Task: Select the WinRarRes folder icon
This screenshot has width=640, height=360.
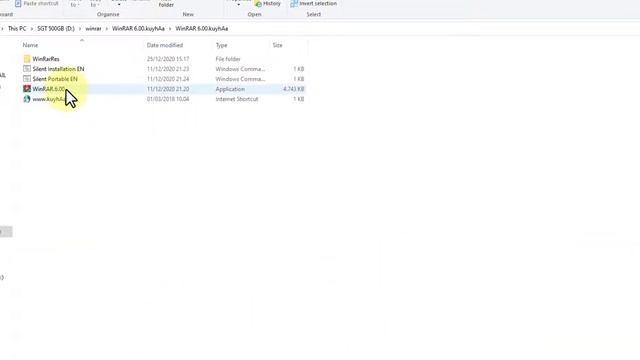Action: [27, 59]
